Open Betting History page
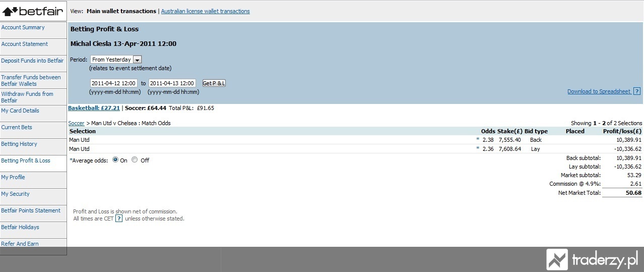This screenshot has height=272, width=644. [19, 144]
